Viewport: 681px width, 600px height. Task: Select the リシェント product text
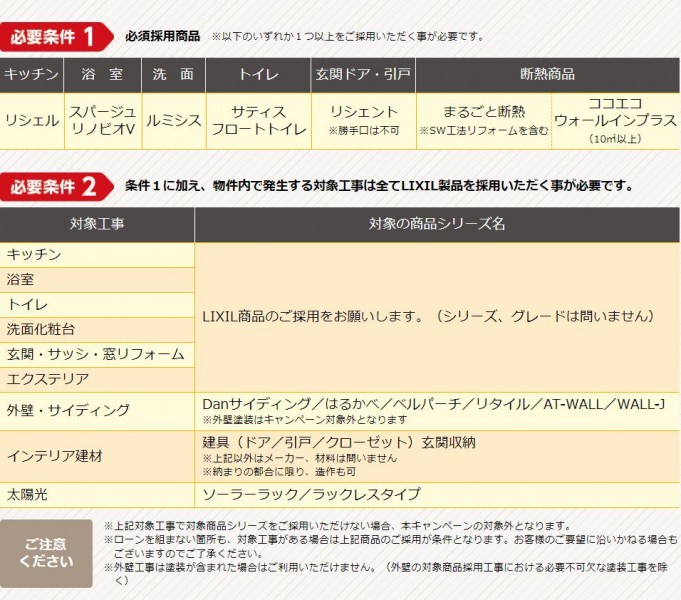point(364,112)
